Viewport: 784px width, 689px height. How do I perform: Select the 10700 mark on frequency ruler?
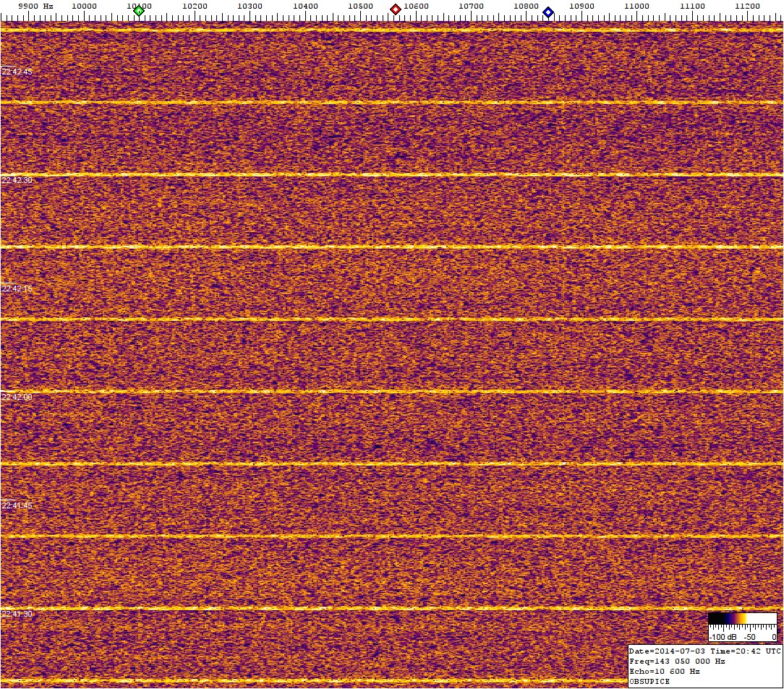471,6
